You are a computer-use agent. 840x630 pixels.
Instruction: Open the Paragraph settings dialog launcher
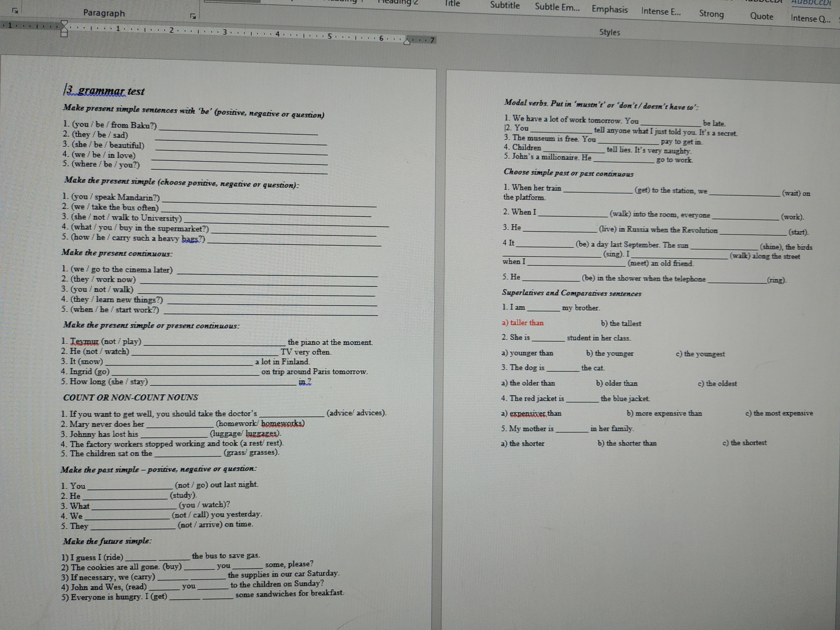pyautogui.click(x=193, y=16)
